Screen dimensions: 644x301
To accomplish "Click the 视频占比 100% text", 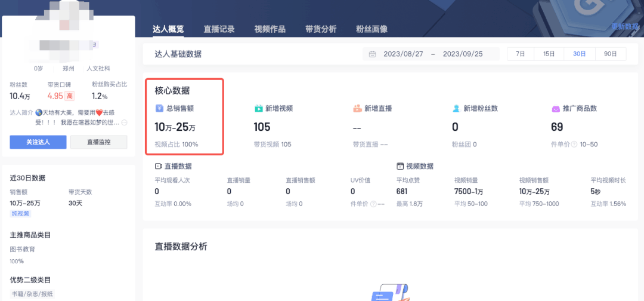I will [x=176, y=145].
